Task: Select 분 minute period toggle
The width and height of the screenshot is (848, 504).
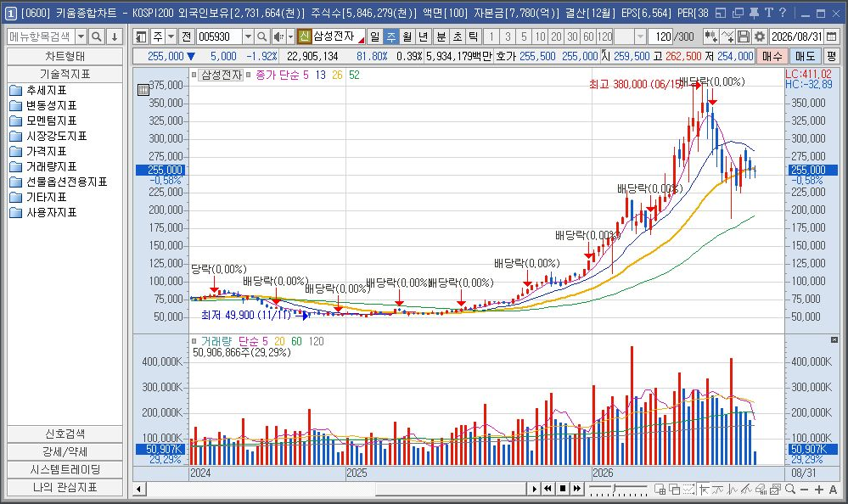Action: tap(441, 36)
